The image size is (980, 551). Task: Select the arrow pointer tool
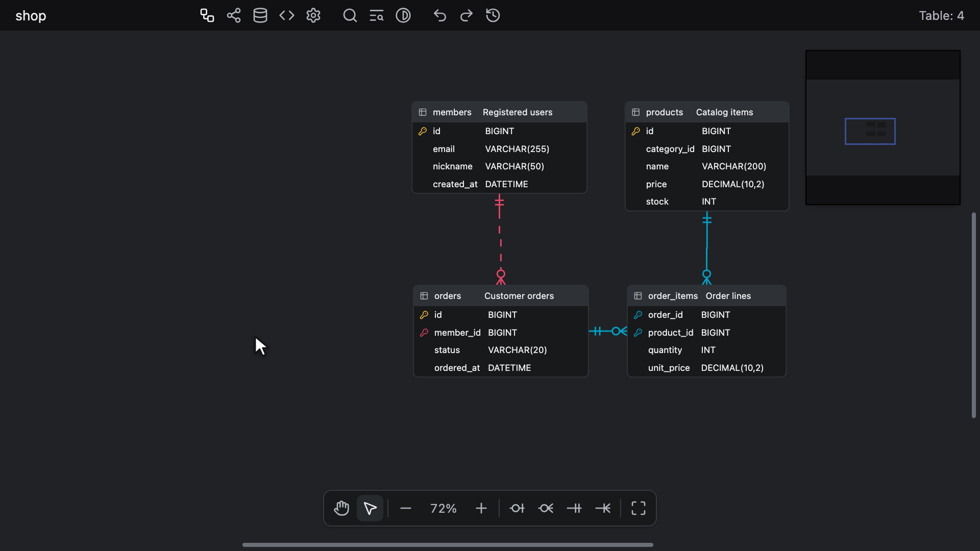[370, 508]
